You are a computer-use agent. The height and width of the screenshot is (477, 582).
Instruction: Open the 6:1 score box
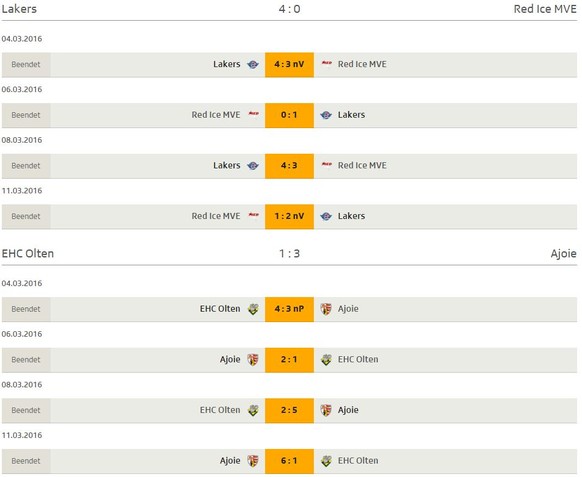tap(289, 461)
